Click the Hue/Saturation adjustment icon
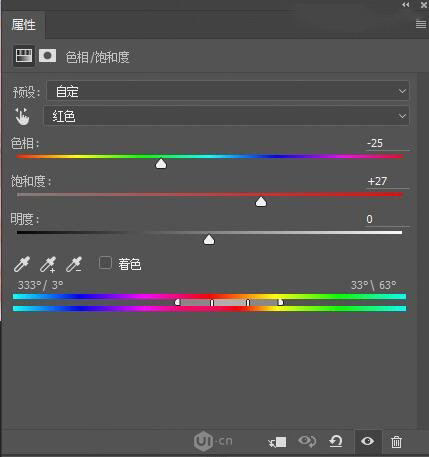 pyautogui.click(x=24, y=56)
